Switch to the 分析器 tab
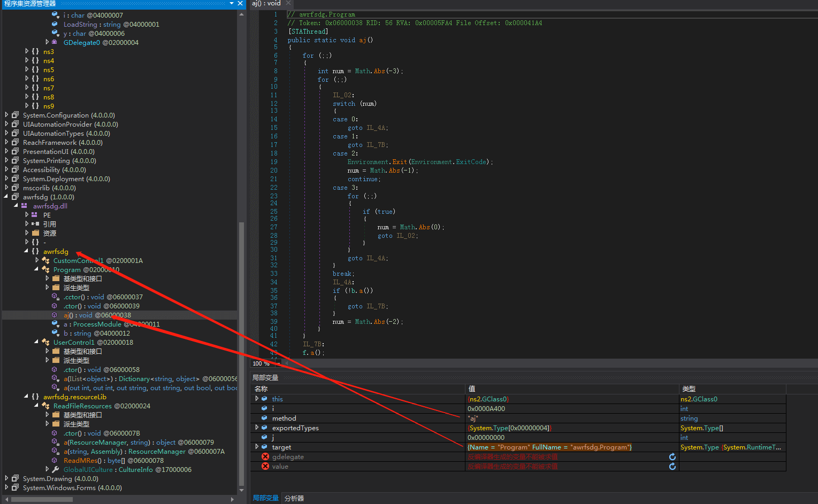The width and height of the screenshot is (818, 504). [x=294, y=498]
